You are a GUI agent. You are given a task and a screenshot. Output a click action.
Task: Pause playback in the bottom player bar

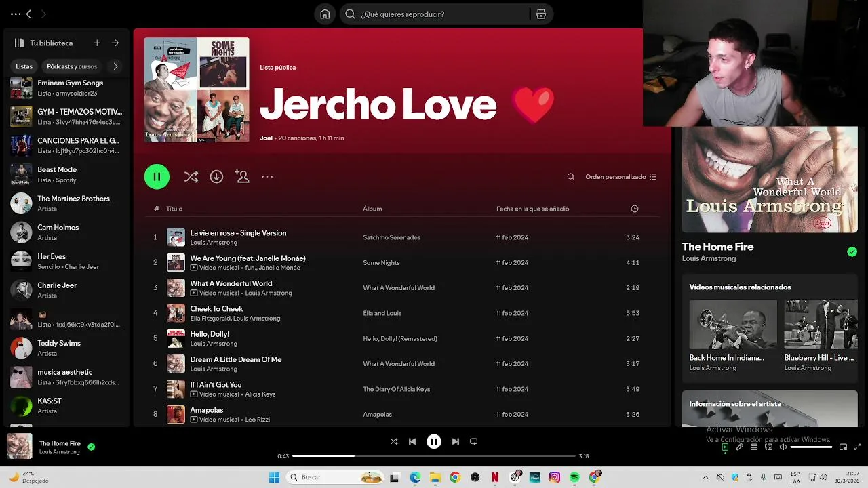(x=434, y=441)
